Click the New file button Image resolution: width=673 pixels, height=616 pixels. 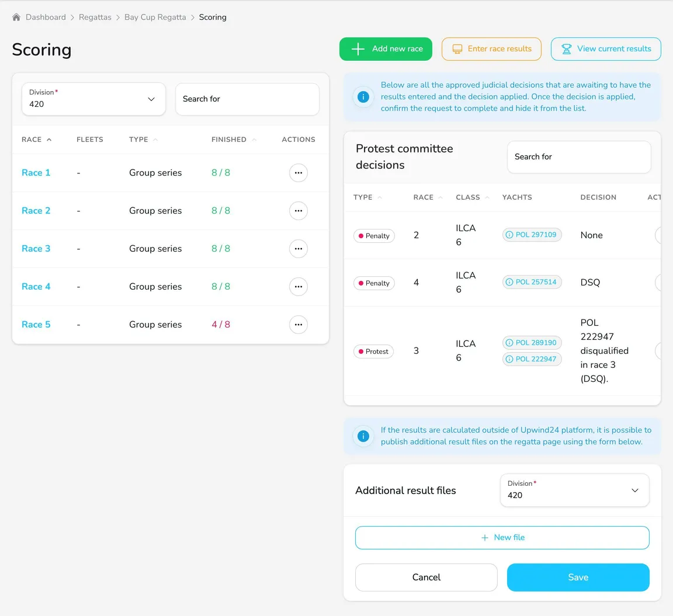coord(502,538)
